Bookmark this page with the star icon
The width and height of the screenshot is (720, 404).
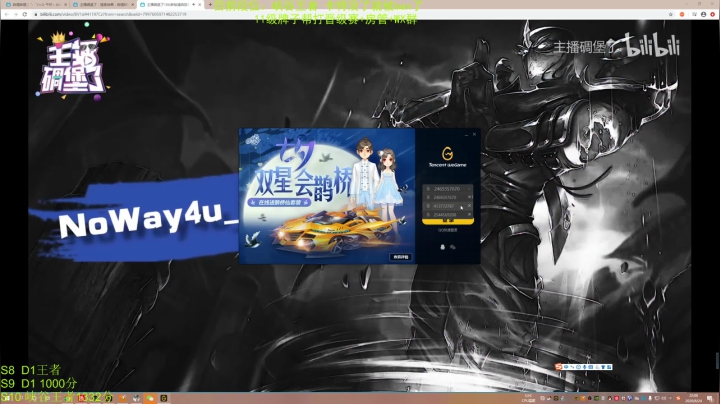coord(671,14)
